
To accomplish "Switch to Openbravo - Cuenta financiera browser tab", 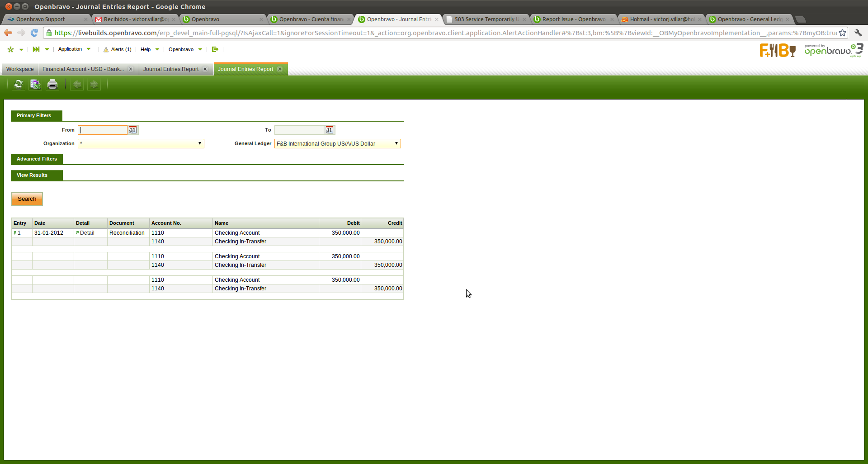I will (311, 19).
